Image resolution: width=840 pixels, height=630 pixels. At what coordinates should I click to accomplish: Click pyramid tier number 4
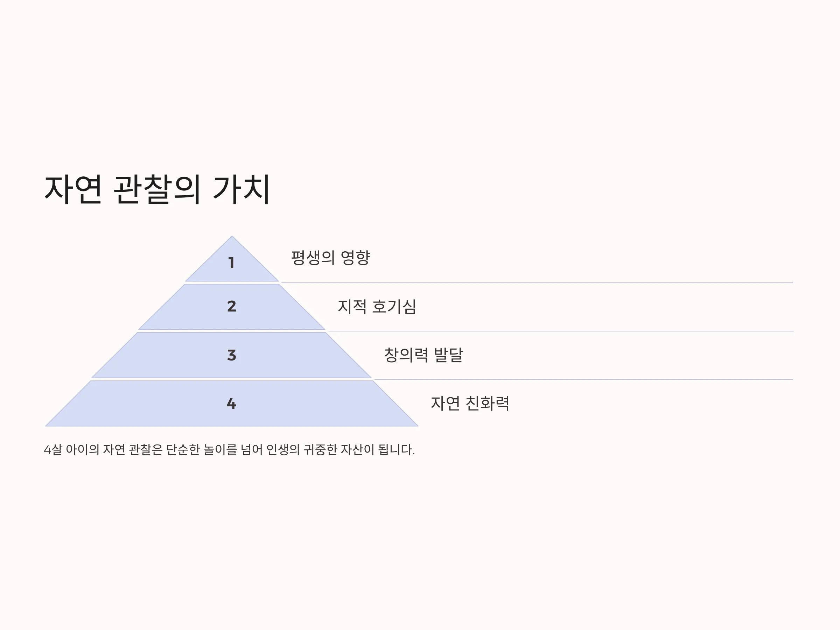[231, 403]
